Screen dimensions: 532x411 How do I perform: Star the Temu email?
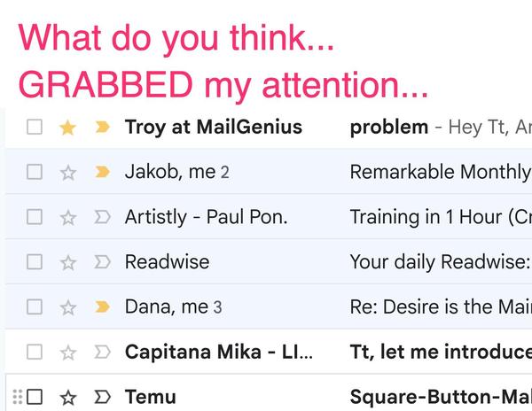[68, 397]
